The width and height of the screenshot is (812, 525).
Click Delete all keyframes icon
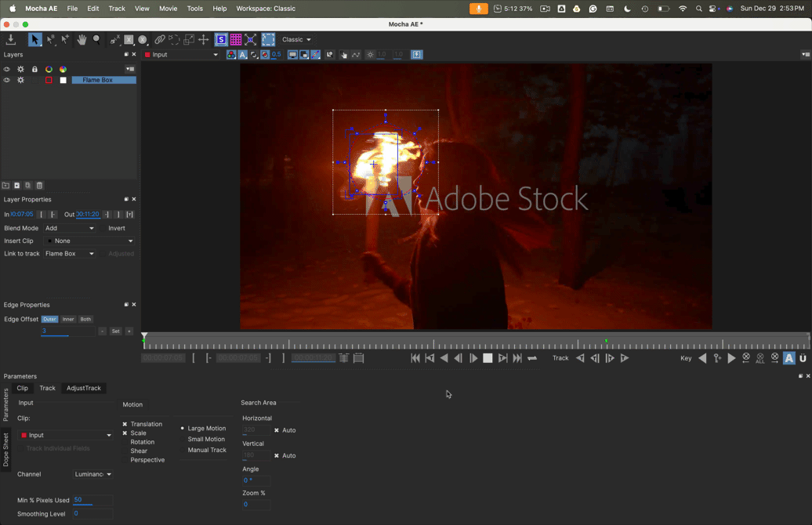pyautogui.click(x=759, y=358)
